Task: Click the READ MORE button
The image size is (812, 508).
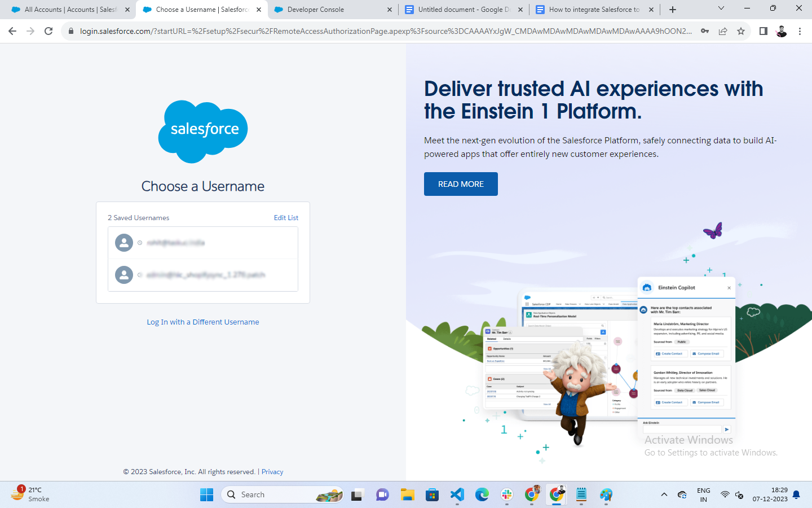Action: 461,184
